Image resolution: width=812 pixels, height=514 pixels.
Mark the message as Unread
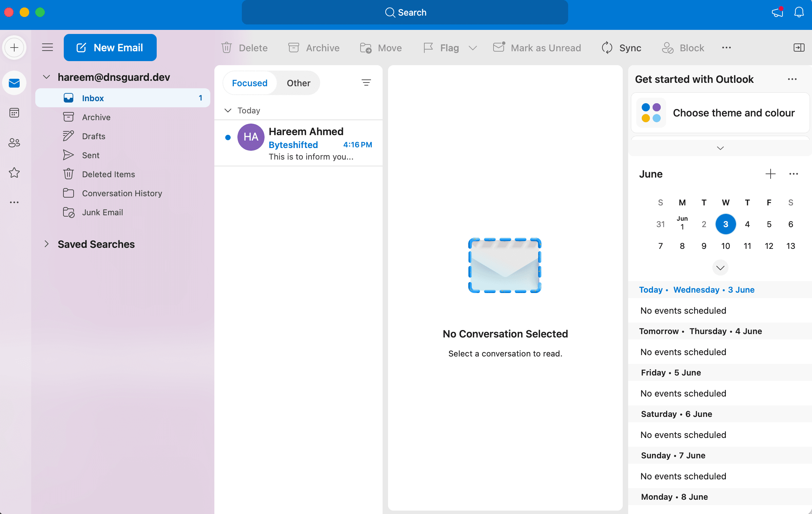coord(537,48)
